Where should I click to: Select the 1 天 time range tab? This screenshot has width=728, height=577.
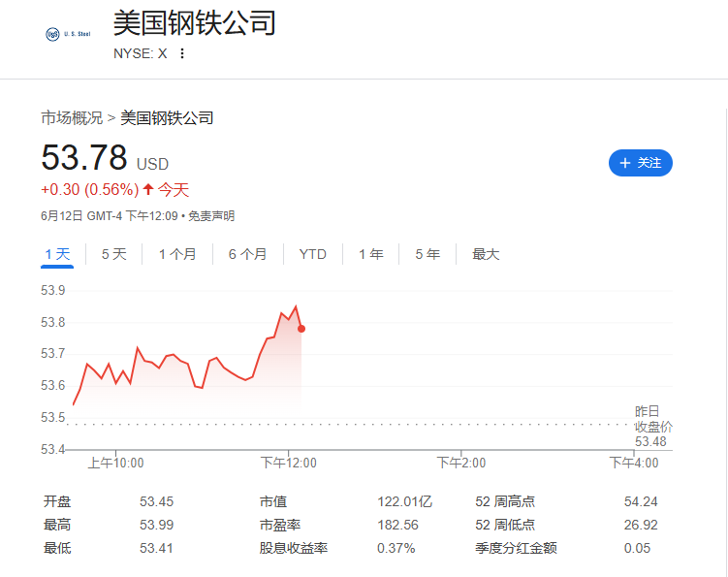(57, 254)
